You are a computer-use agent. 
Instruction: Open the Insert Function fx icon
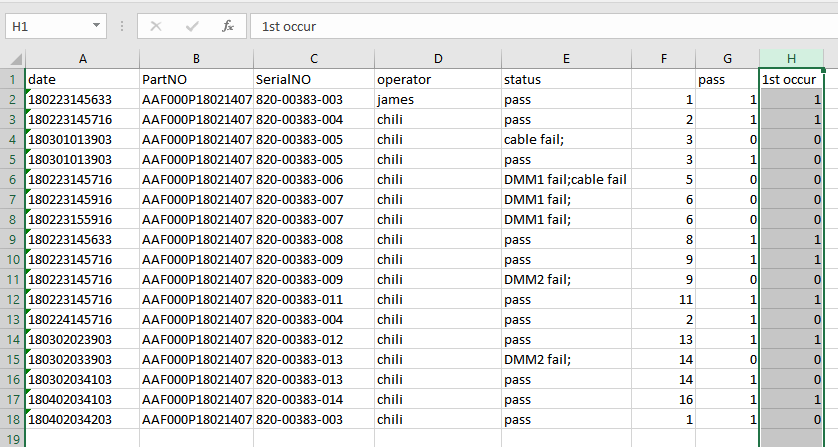(x=228, y=26)
